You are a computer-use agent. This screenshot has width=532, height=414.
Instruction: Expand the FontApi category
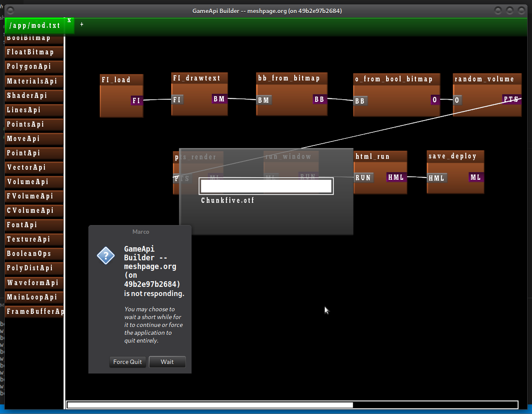(x=34, y=225)
